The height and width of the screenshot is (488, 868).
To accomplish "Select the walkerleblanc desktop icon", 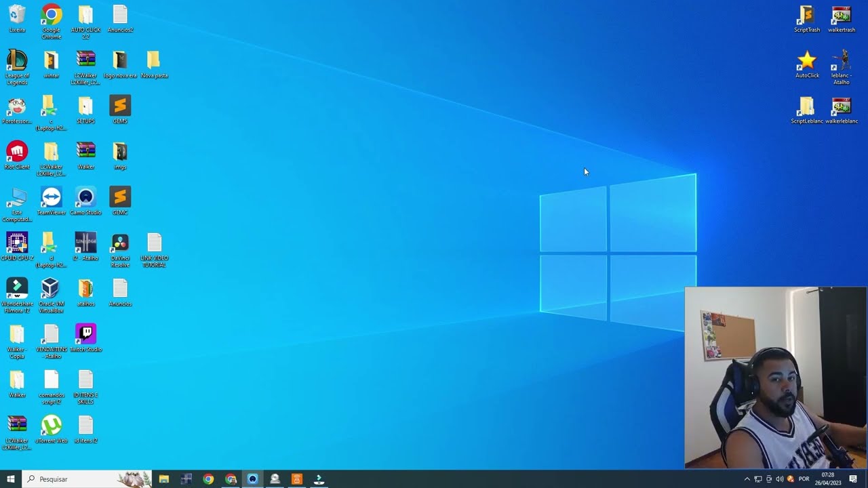I will [x=842, y=110].
